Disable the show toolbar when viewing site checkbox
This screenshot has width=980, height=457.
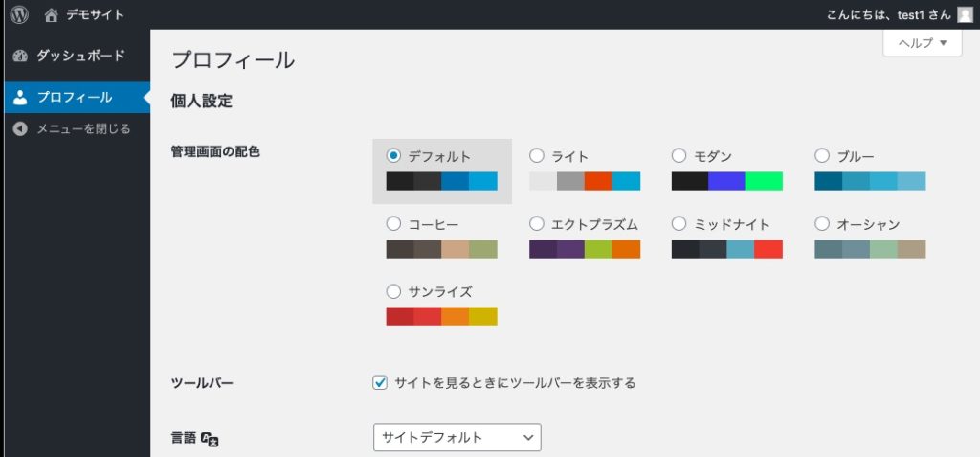380,383
